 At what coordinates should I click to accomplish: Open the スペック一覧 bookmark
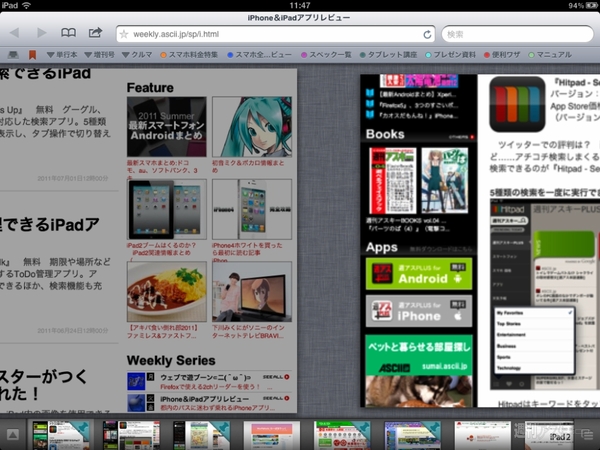point(326,55)
